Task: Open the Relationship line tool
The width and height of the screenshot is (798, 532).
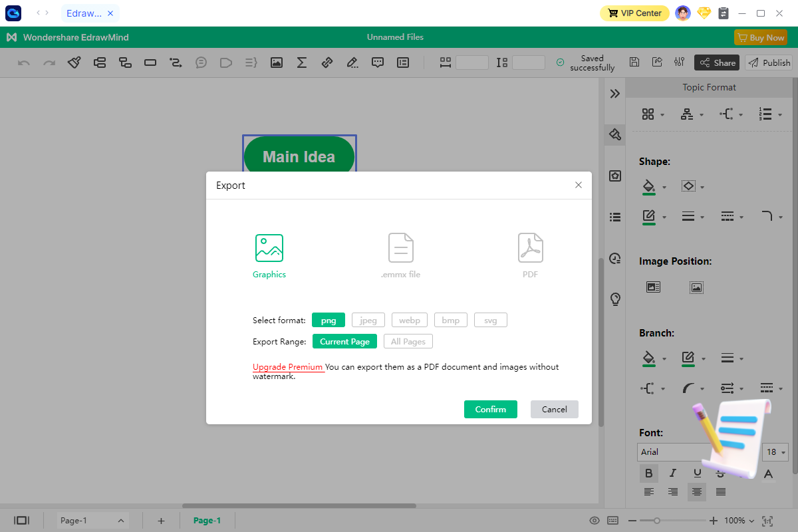Action: tap(175, 62)
